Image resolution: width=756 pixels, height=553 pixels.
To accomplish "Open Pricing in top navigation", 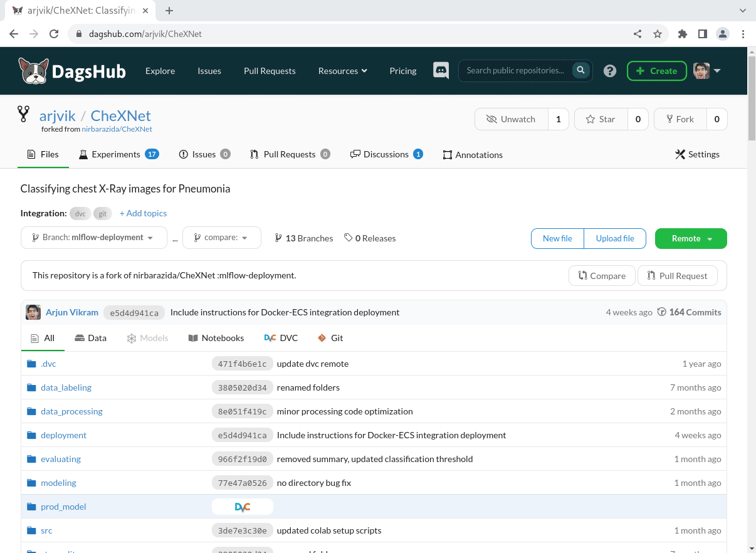I will click(x=403, y=71).
